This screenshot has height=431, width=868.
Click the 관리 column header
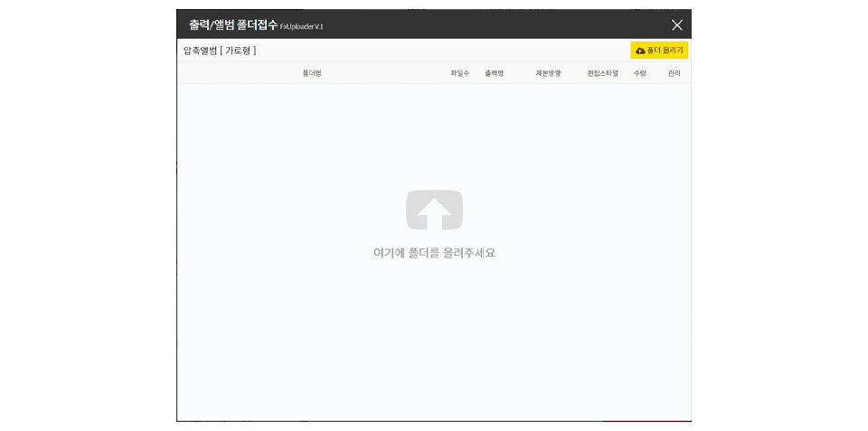(674, 73)
